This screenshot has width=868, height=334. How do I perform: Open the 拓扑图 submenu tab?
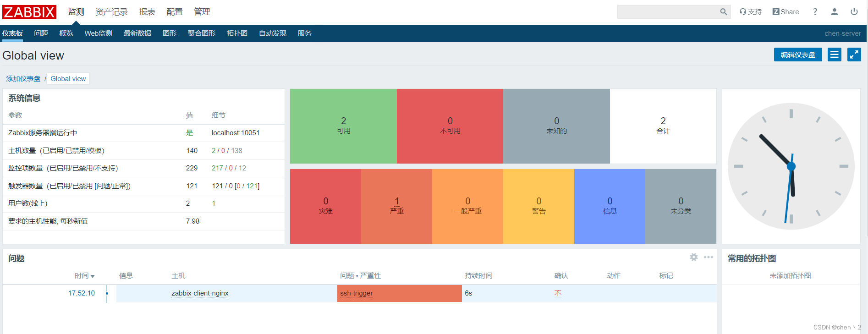pyautogui.click(x=237, y=33)
